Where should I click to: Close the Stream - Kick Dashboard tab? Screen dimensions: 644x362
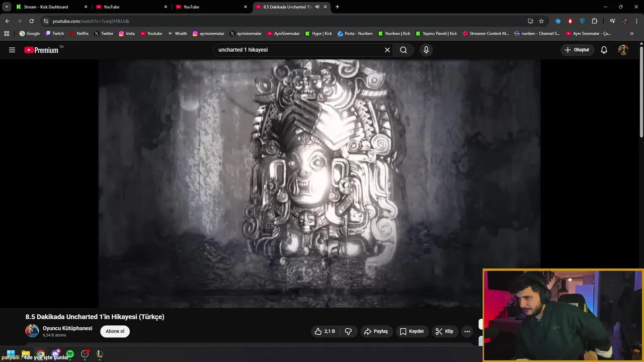pyautogui.click(x=86, y=7)
